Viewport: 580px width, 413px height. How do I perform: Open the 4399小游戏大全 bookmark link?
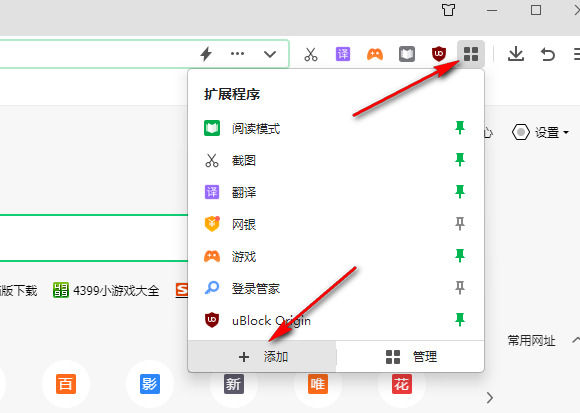coord(106,290)
